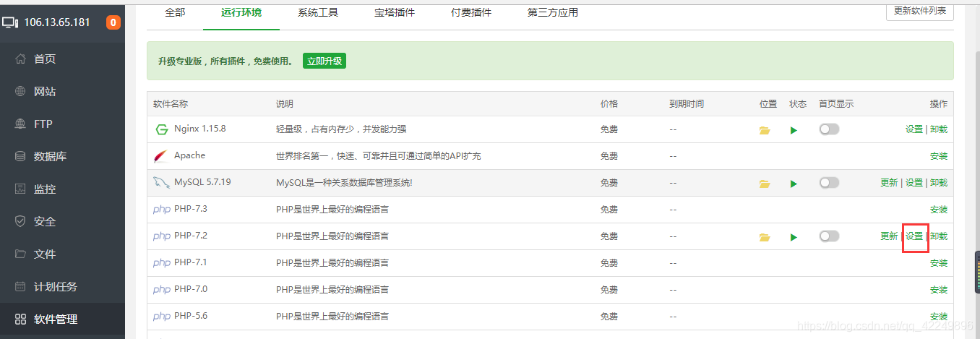This screenshot has width=980, height=339.
Task: Click the MySQL green play status icon
Action: click(x=794, y=184)
